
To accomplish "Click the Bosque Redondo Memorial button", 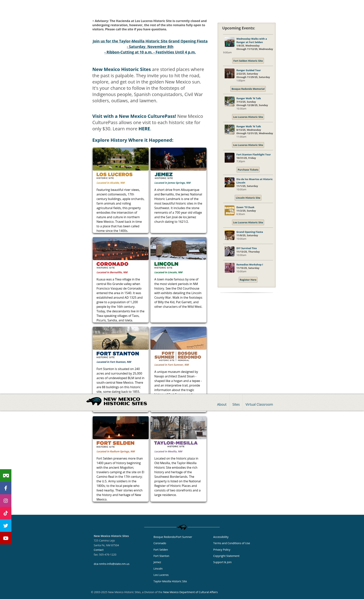I will click(x=248, y=89).
